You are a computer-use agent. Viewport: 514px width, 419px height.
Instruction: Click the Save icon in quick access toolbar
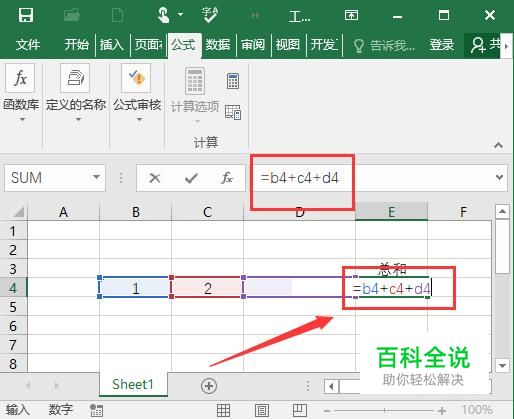pos(26,15)
